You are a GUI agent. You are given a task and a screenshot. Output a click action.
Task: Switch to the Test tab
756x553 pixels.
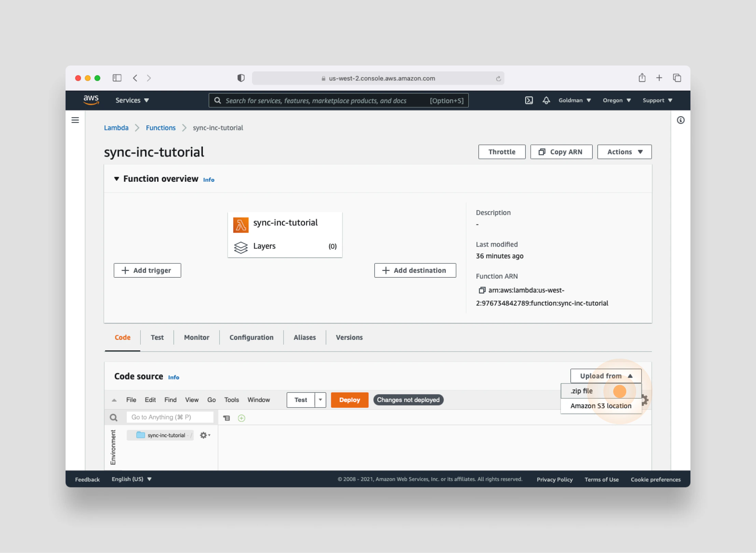(157, 337)
